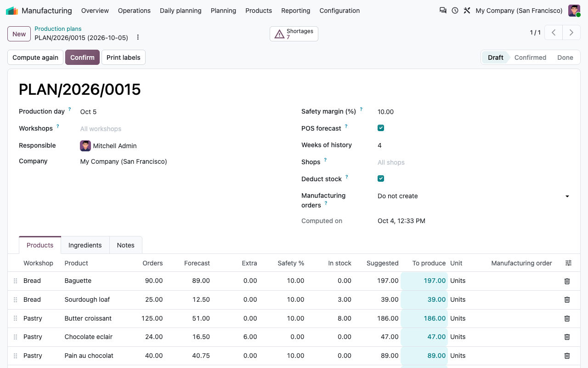Edit the Weeks of history field
588x368 pixels.
[x=474, y=145]
